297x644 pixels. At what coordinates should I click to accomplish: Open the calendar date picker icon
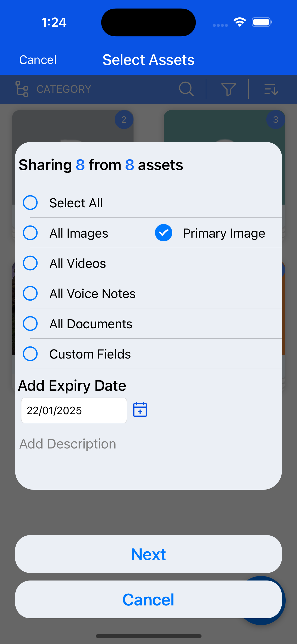point(140,410)
